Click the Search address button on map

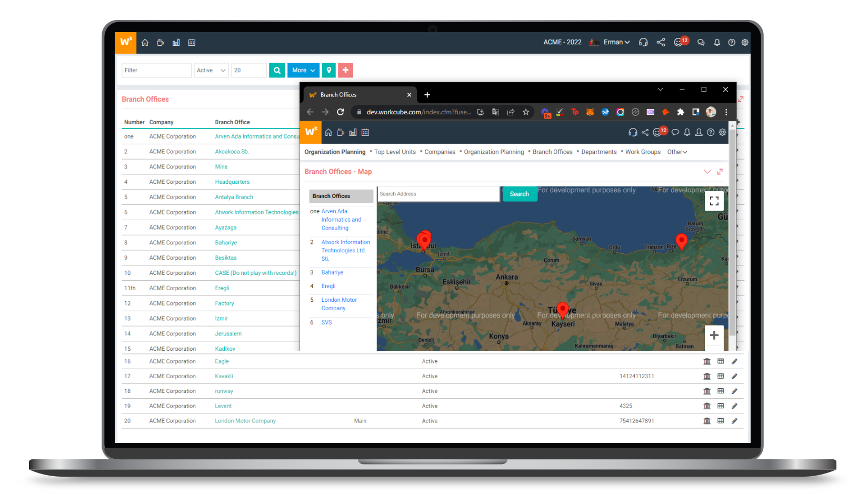click(520, 194)
